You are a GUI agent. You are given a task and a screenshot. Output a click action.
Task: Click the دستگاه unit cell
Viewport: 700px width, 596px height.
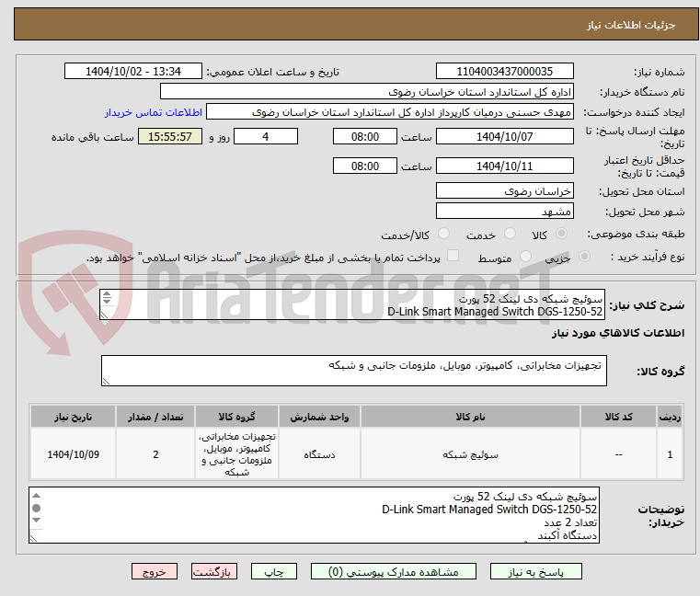tap(319, 454)
